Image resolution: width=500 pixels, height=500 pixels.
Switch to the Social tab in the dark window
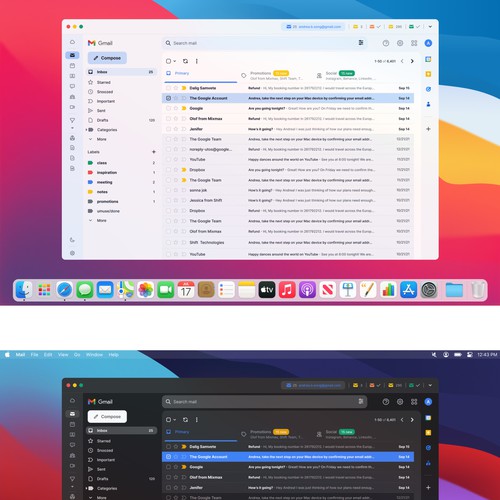pos(347,434)
